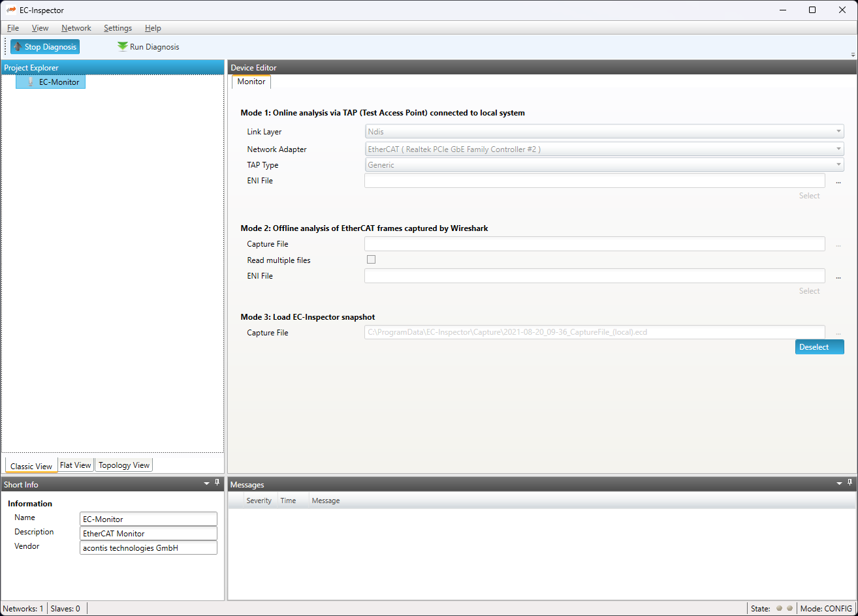Open the Network menu
The height and width of the screenshot is (616, 858).
[x=76, y=28]
